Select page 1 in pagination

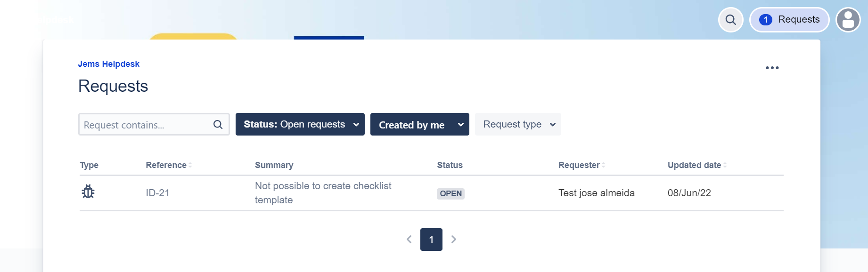431,240
